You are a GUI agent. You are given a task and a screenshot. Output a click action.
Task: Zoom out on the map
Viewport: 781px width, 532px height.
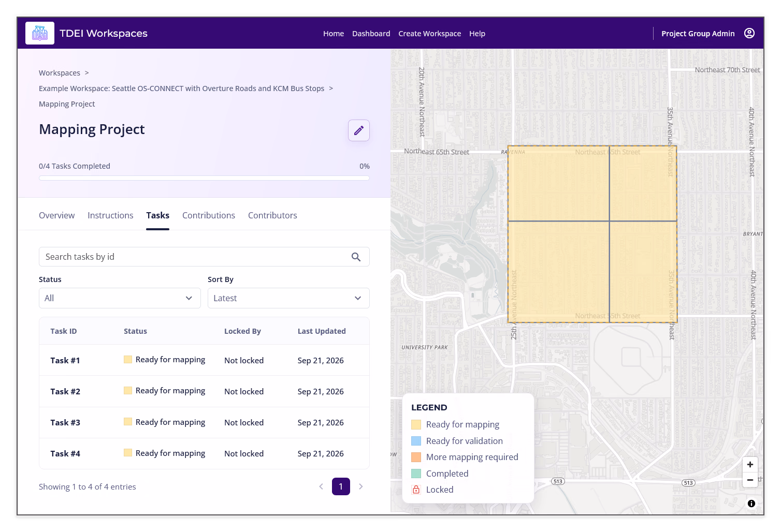click(750, 480)
